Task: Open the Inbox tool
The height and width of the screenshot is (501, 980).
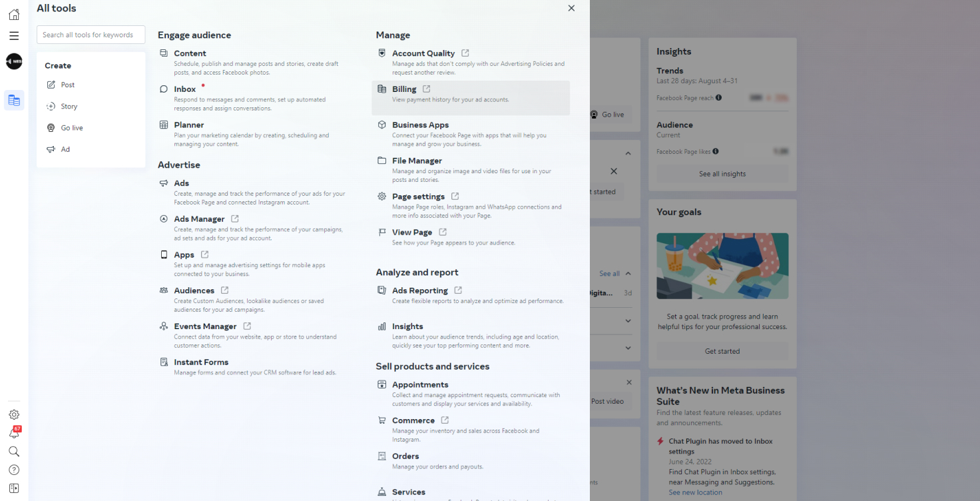Action: (184, 89)
